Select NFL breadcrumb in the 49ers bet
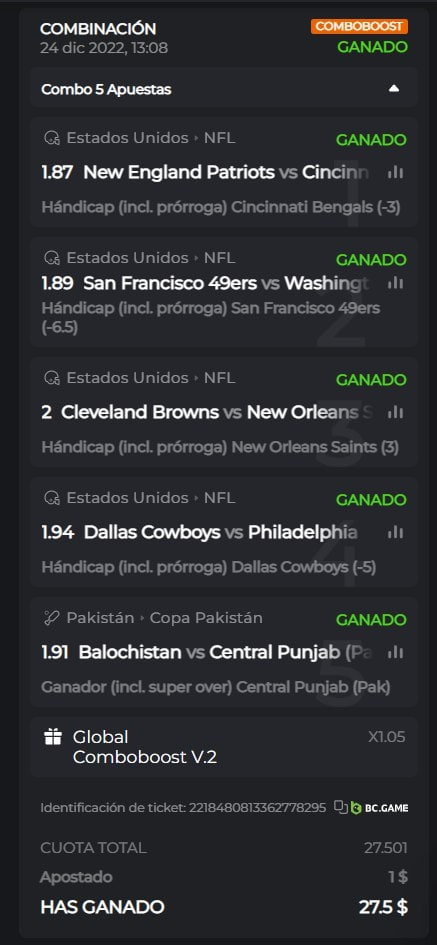 point(219,258)
